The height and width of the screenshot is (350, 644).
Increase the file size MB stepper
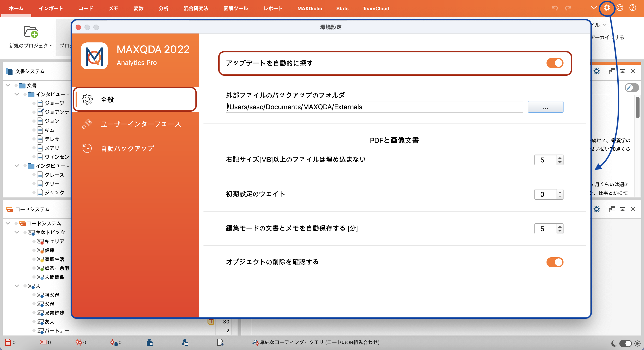point(560,157)
